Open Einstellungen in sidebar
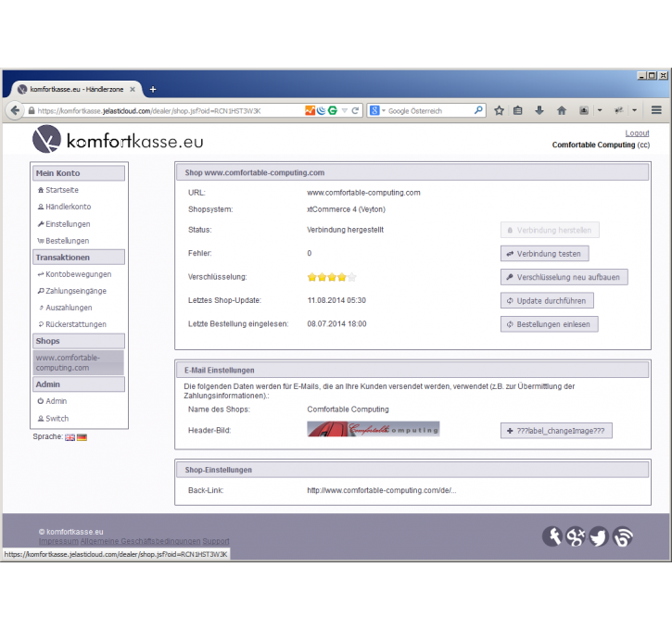Viewport: 672px width, 630px height. coord(64,224)
